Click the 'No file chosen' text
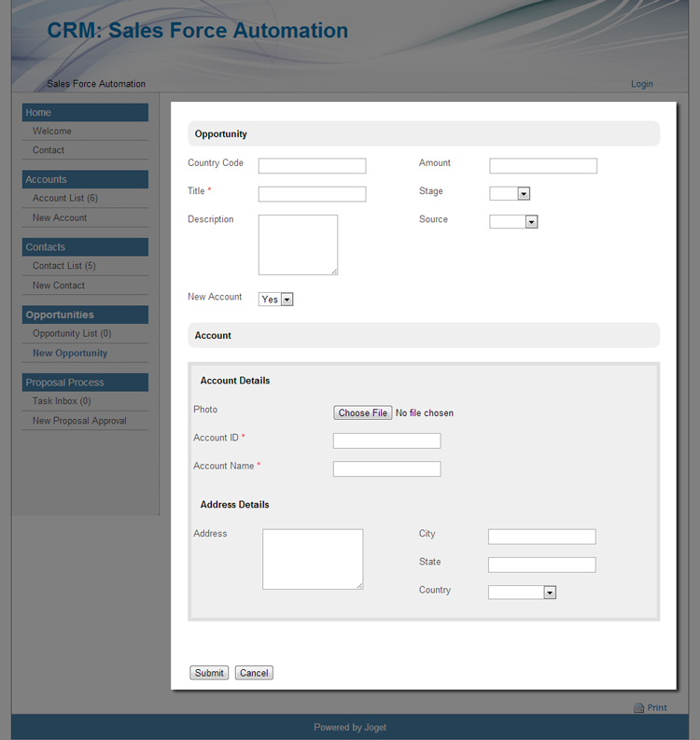Image resolution: width=700 pixels, height=740 pixels. tap(425, 413)
